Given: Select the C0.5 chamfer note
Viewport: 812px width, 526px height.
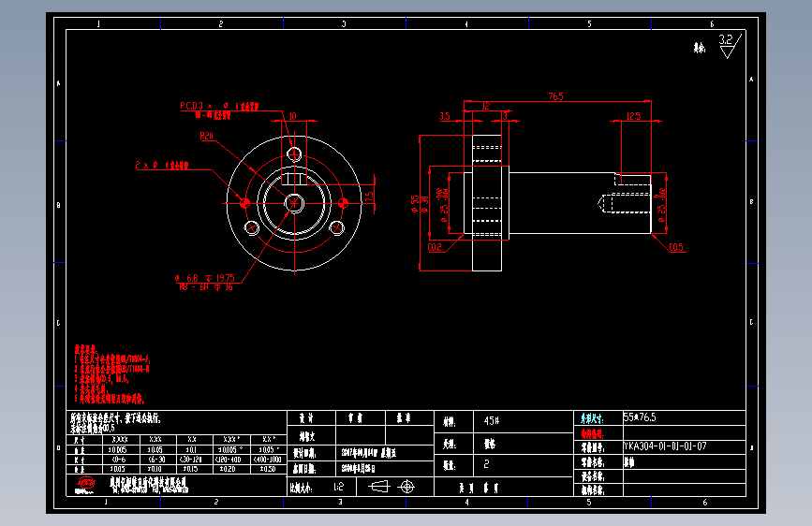Looking at the screenshot, I should [676, 247].
